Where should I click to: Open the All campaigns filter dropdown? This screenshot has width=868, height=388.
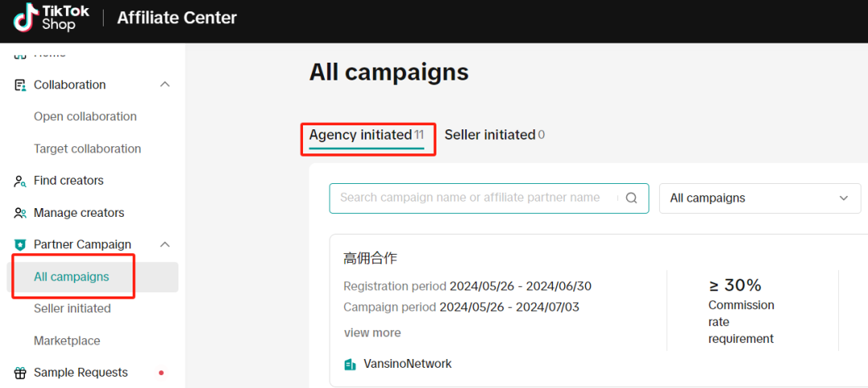759,198
